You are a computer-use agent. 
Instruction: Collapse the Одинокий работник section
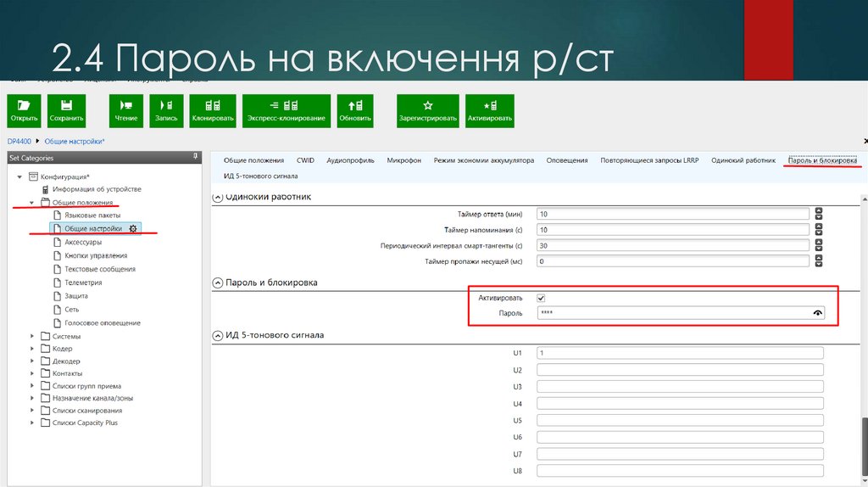218,197
